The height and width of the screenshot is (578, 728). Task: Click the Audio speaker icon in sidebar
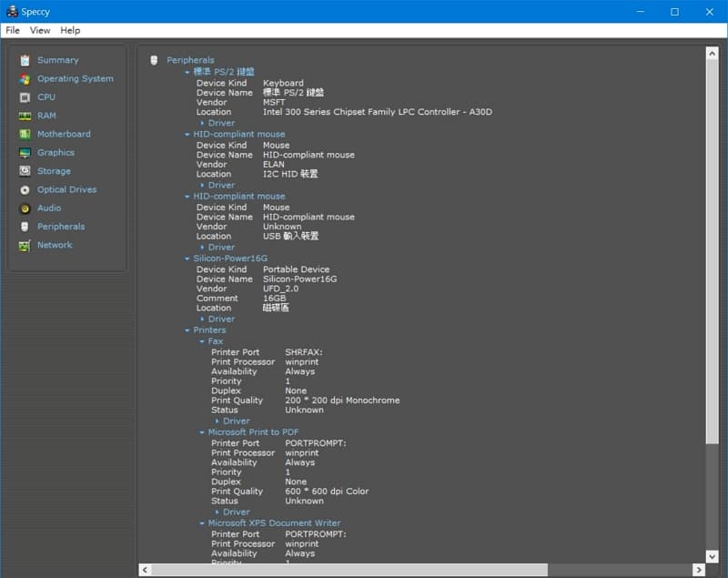coord(25,208)
